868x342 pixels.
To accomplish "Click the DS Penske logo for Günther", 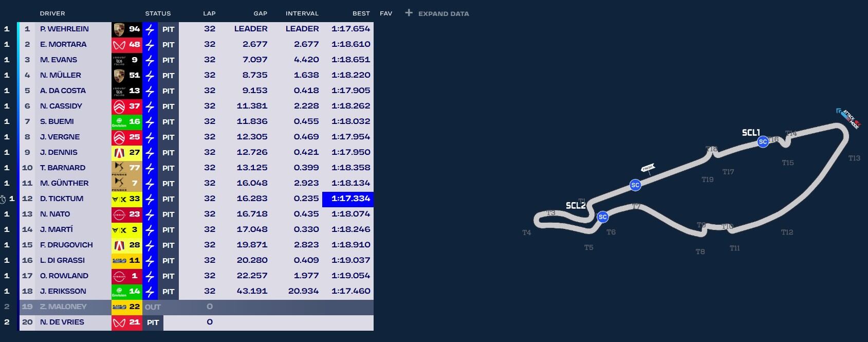I will point(119,184).
